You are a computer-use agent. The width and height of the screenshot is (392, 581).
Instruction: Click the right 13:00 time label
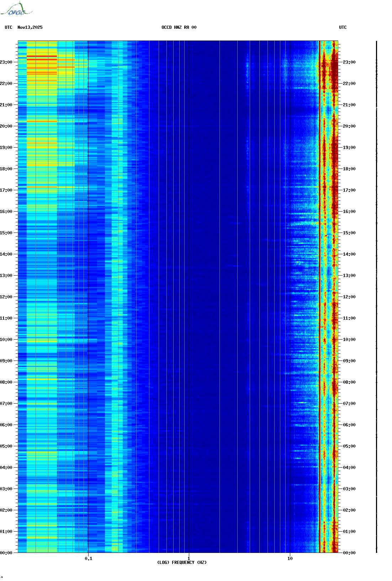click(x=349, y=276)
